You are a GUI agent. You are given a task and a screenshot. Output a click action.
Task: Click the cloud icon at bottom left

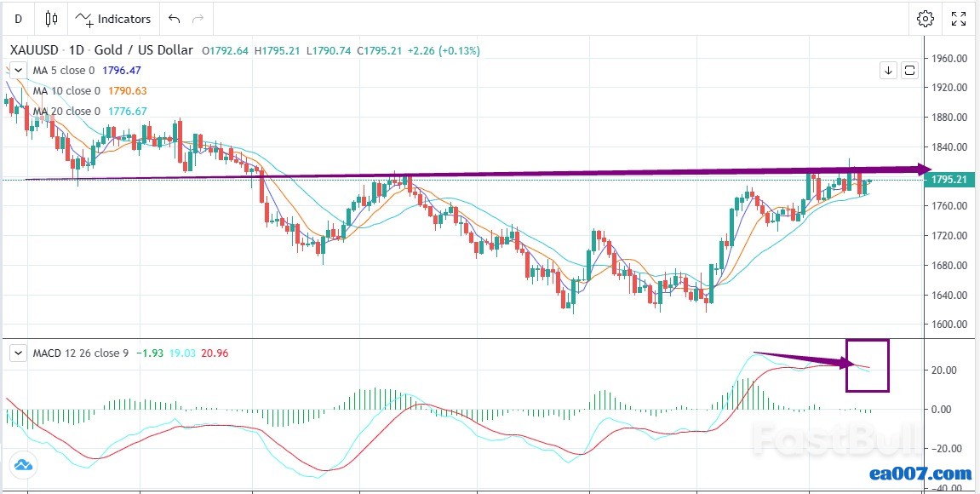(22, 464)
